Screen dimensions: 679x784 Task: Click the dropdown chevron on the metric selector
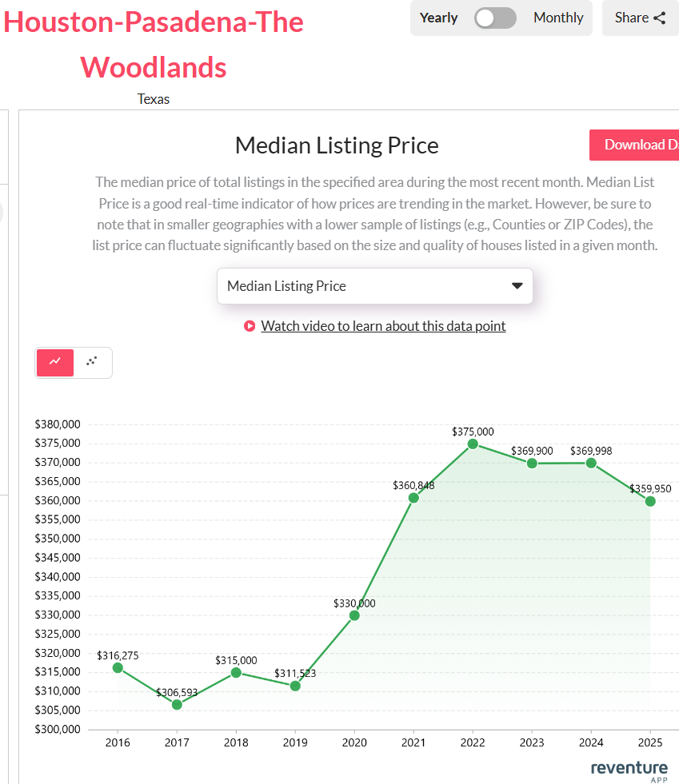pyautogui.click(x=517, y=285)
